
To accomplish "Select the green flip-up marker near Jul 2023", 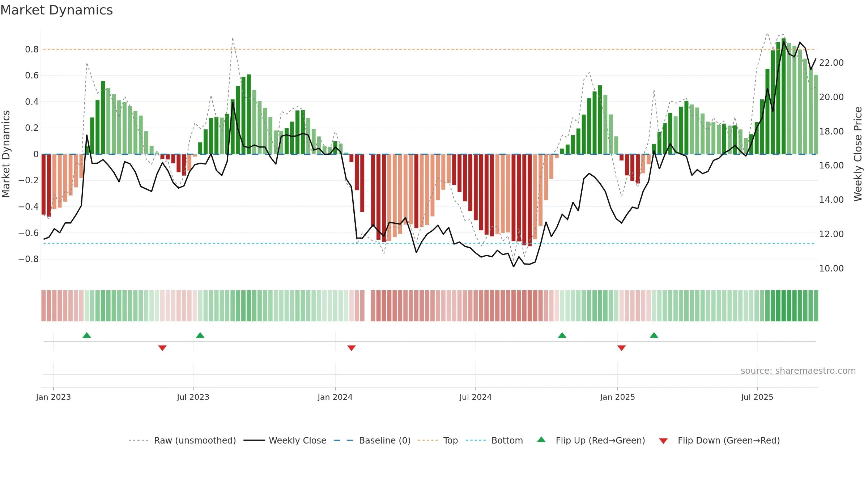I will tap(200, 335).
